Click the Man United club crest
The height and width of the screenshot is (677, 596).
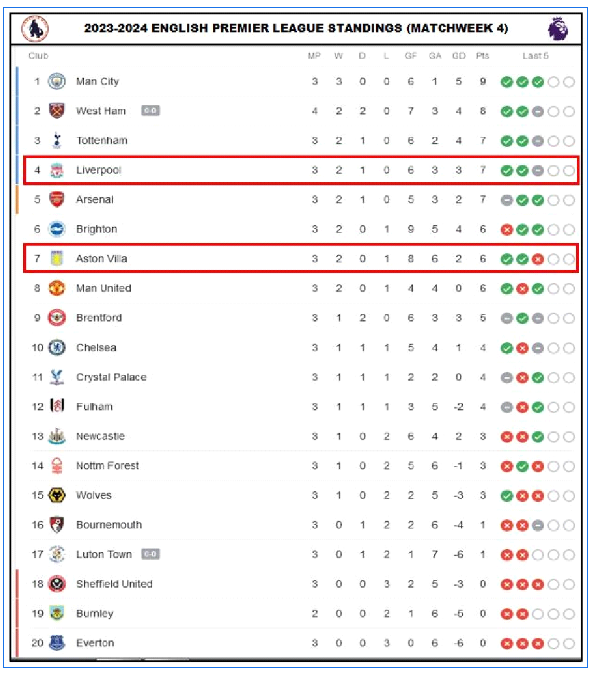(57, 288)
